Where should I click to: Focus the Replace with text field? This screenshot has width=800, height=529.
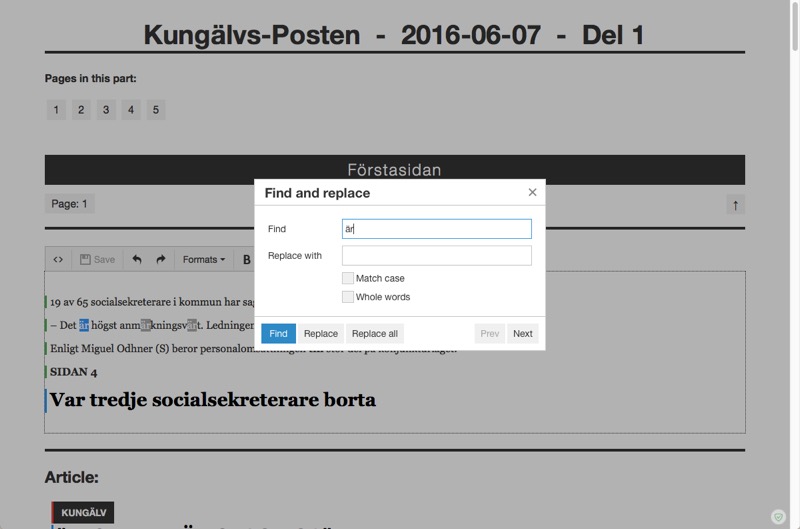[436, 256]
